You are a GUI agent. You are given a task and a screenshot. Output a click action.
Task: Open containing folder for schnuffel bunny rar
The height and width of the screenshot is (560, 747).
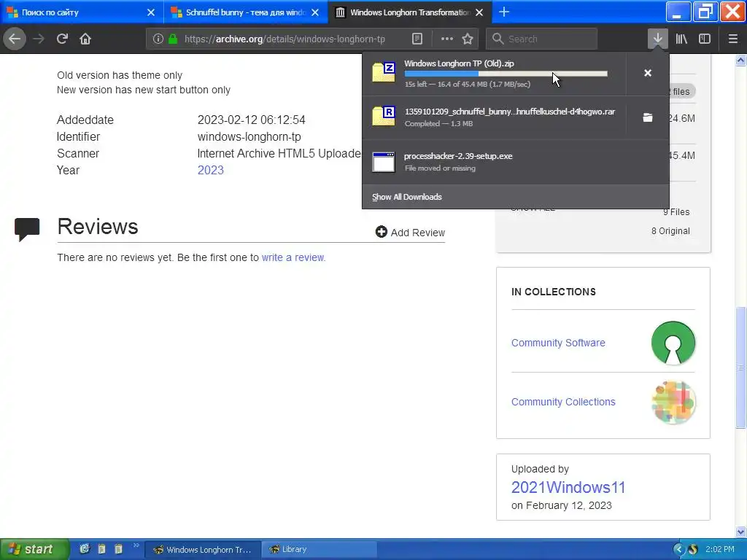tap(648, 117)
